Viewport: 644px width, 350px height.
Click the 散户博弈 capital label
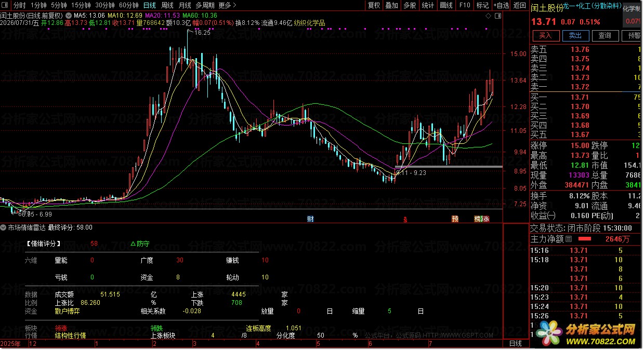pos(68,311)
